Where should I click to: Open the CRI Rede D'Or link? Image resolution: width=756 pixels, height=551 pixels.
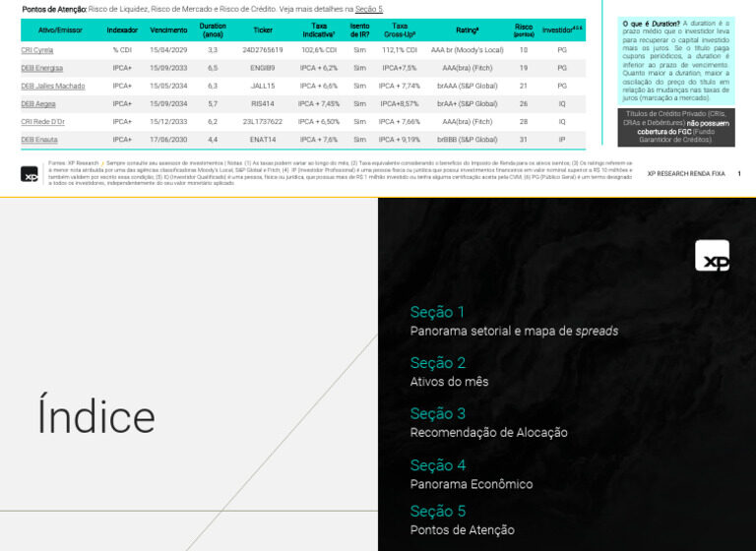click(x=42, y=121)
